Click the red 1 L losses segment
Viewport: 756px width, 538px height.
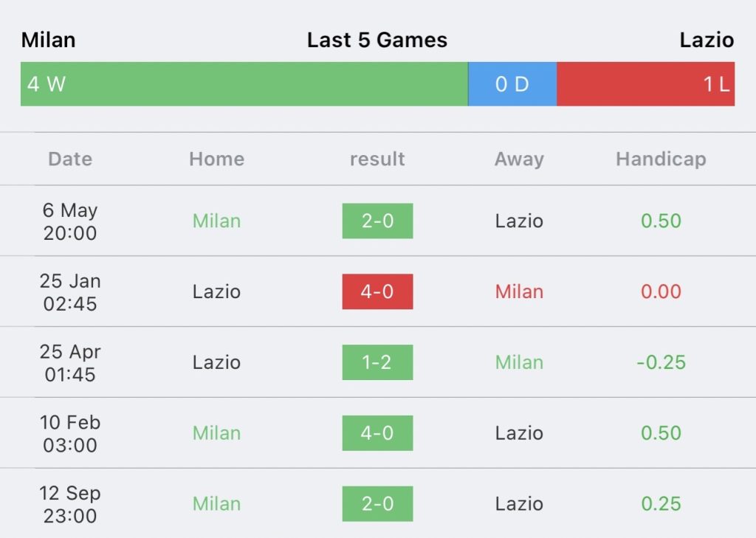tap(645, 84)
